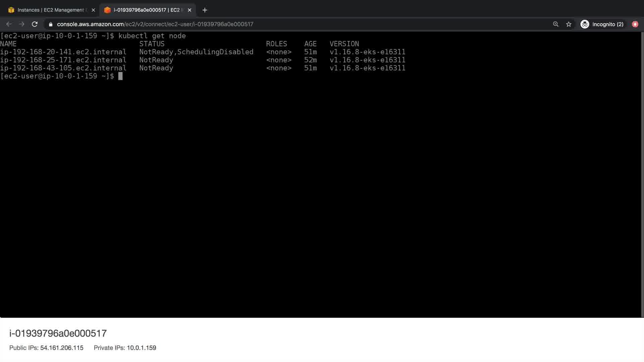Screen dimensions: 644x362
Task: Click the red extension icon beside Incognito
Action: pos(635,24)
